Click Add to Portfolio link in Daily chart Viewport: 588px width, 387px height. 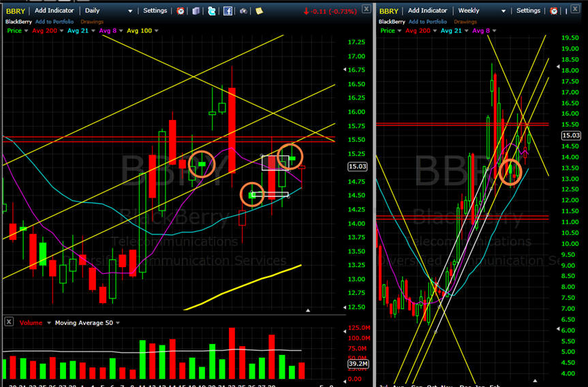point(55,22)
